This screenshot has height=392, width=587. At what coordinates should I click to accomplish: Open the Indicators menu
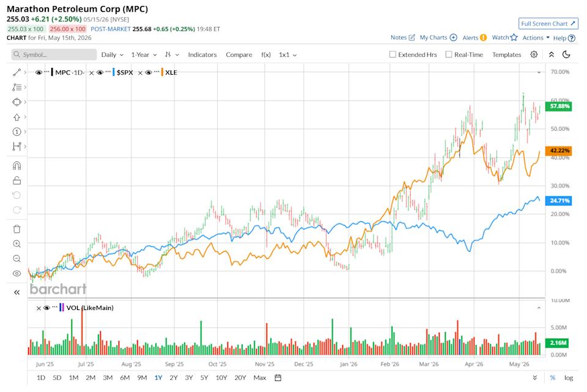click(202, 54)
